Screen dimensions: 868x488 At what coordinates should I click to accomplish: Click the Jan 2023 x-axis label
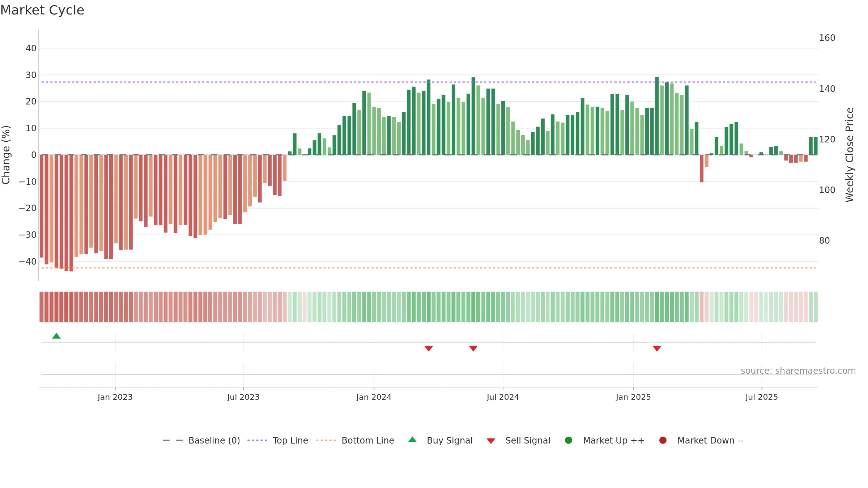[x=115, y=397]
